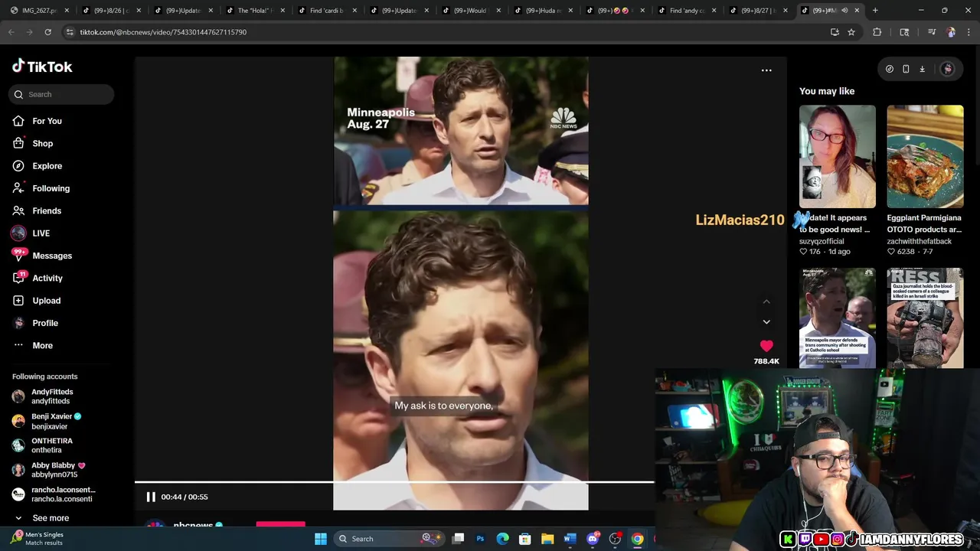Open Messages inbox
The image size is (980, 551).
pos(52,256)
